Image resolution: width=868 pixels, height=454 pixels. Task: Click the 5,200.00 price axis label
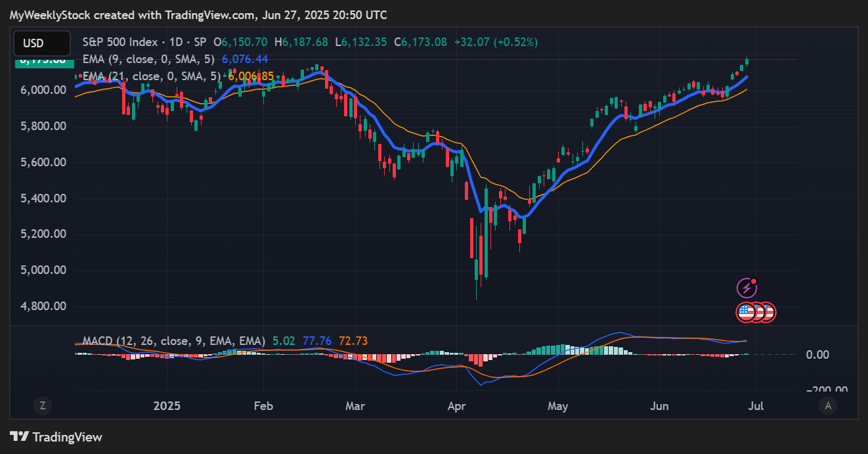(42, 234)
